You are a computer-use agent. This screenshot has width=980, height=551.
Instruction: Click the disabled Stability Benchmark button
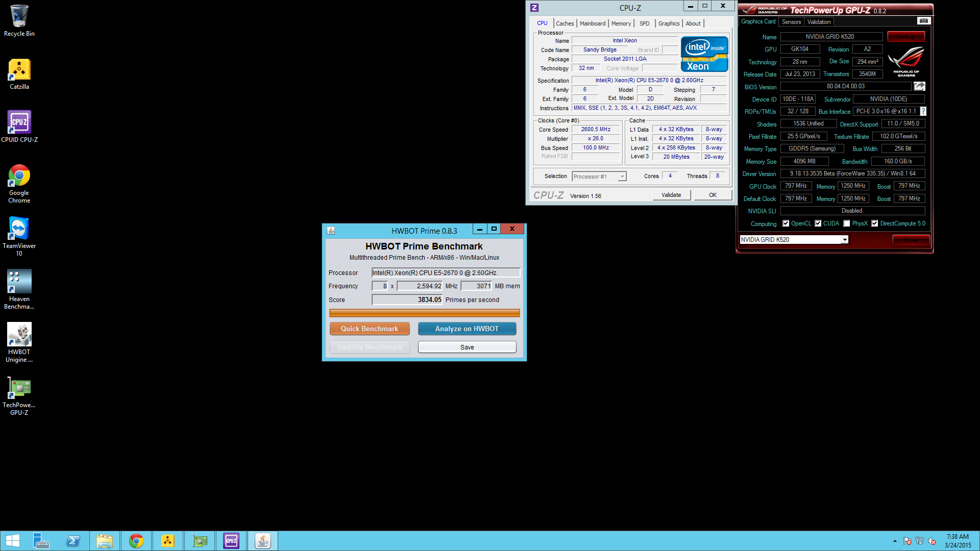click(370, 347)
